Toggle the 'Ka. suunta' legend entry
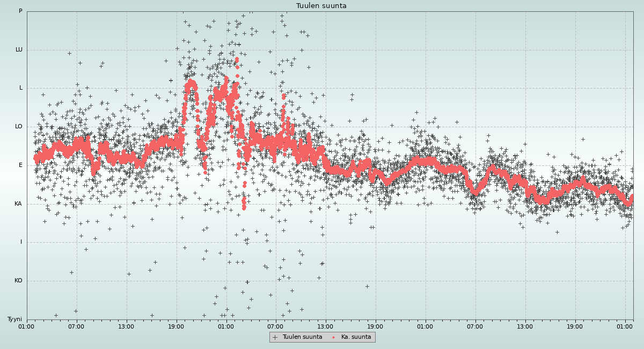The image size is (644, 349). click(356, 337)
